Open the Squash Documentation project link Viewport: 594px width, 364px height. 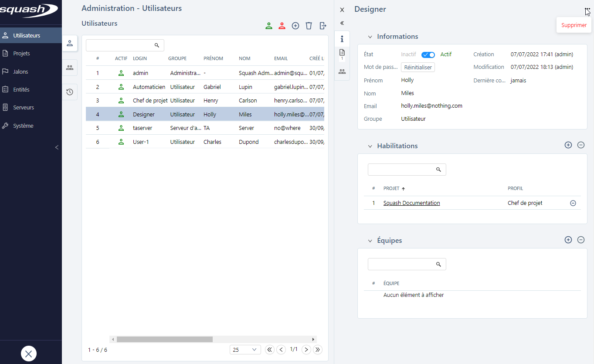(x=411, y=203)
